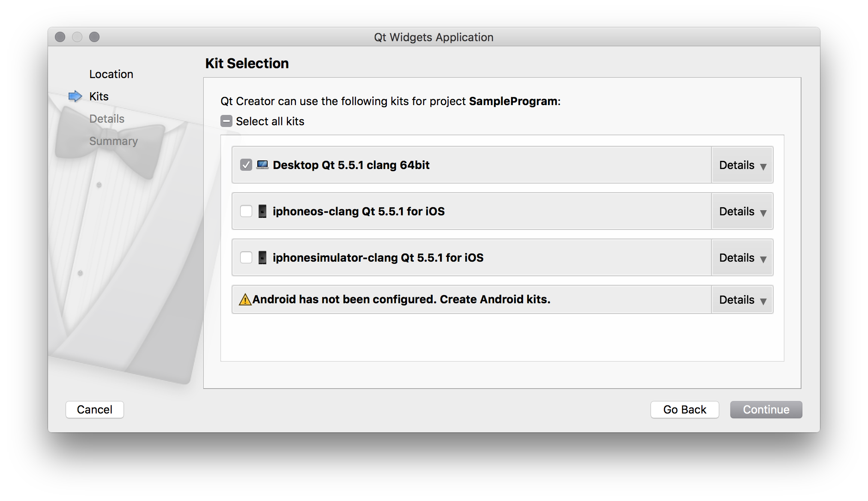The image size is (868, 501).
Task: Expand Details for the iphonesimulator-clang kit
Action: 742,258
